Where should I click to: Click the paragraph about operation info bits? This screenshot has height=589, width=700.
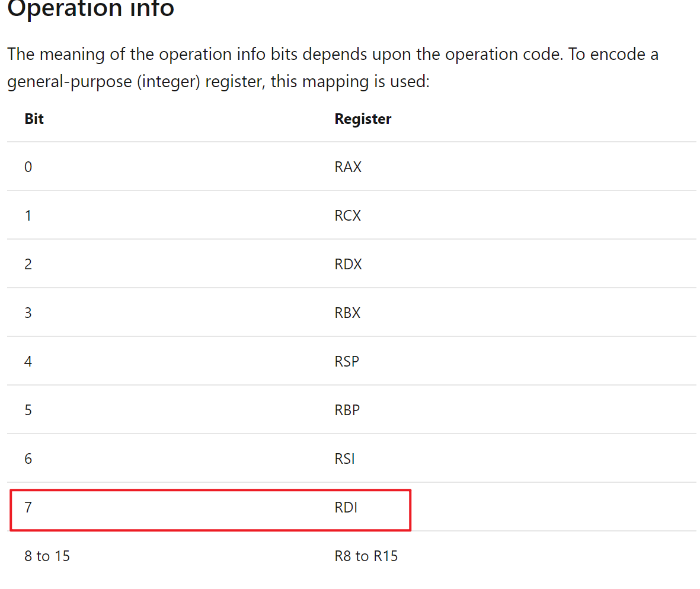coord(333,68)
